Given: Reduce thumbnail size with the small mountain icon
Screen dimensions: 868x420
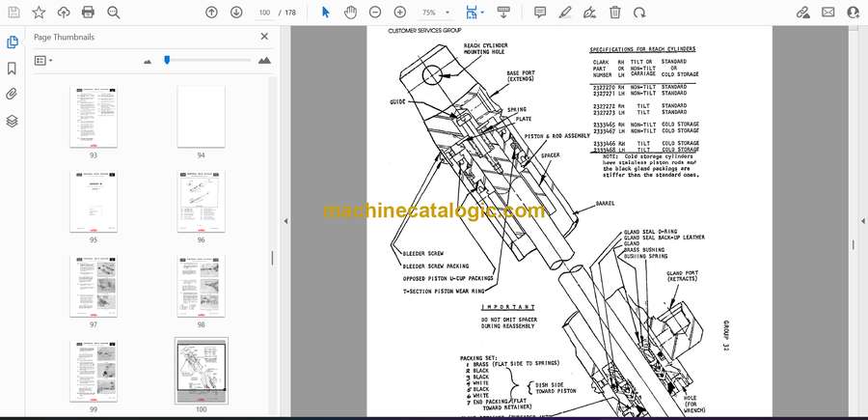Looking at the screenshot, I should (148, 62).
